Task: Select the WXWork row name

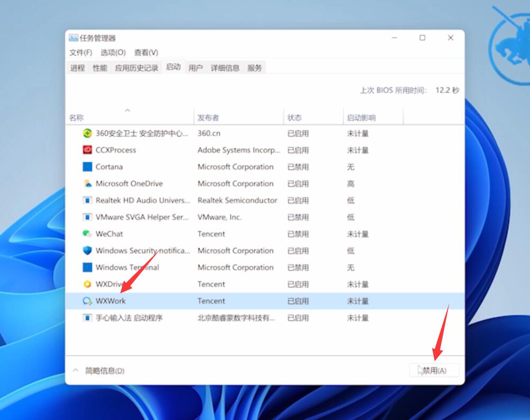Action: 111,301
